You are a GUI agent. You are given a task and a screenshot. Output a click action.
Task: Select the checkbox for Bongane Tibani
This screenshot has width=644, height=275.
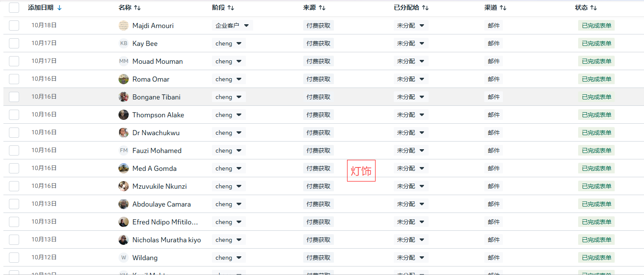(14, 97)
